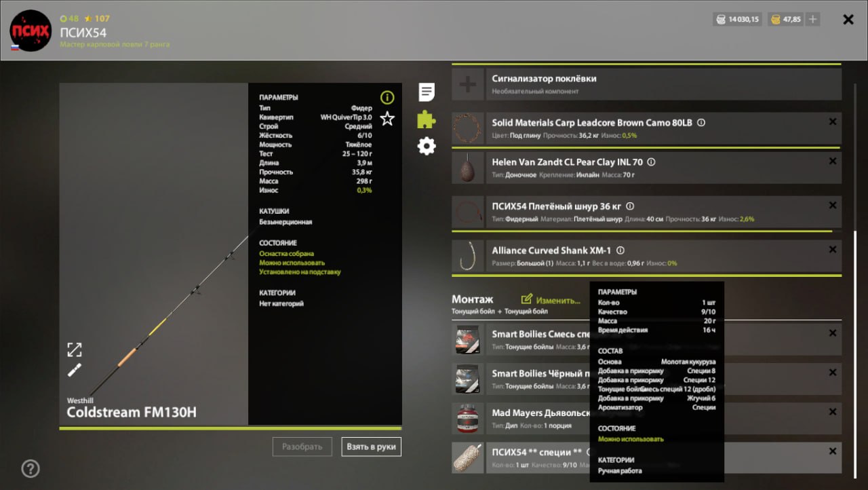The width and height of the screenshot is (868, 490).
Task: Remove the Helen Van Zandt CL Pear sinker
Action: point(833,162)
